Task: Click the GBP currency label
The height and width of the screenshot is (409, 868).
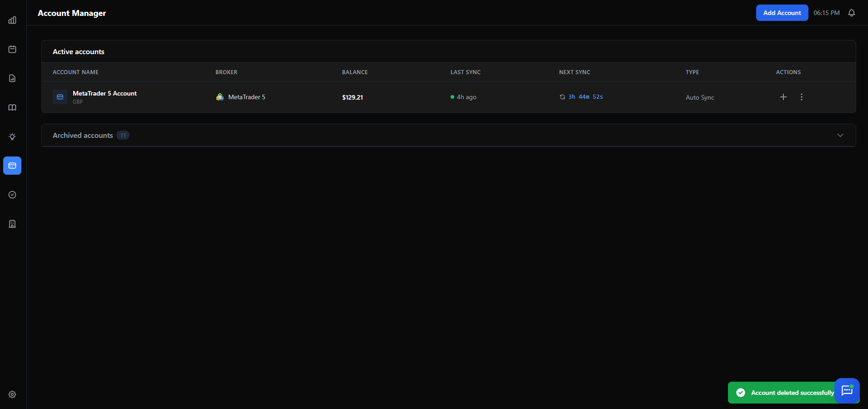Action: [x=78, y=102]
